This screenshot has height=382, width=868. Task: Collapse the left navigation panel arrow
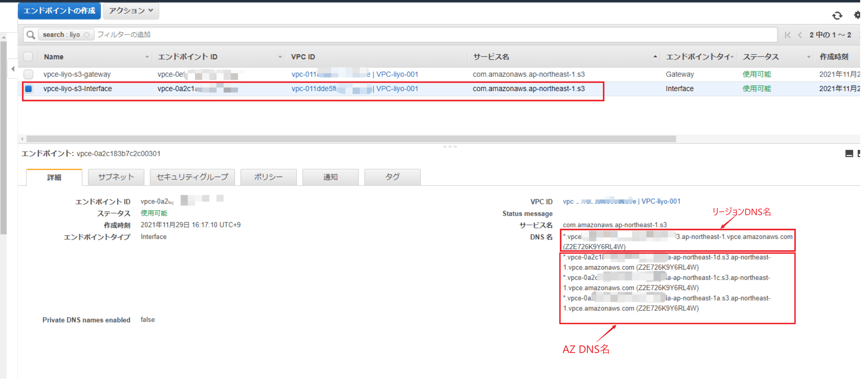point(12,68)
